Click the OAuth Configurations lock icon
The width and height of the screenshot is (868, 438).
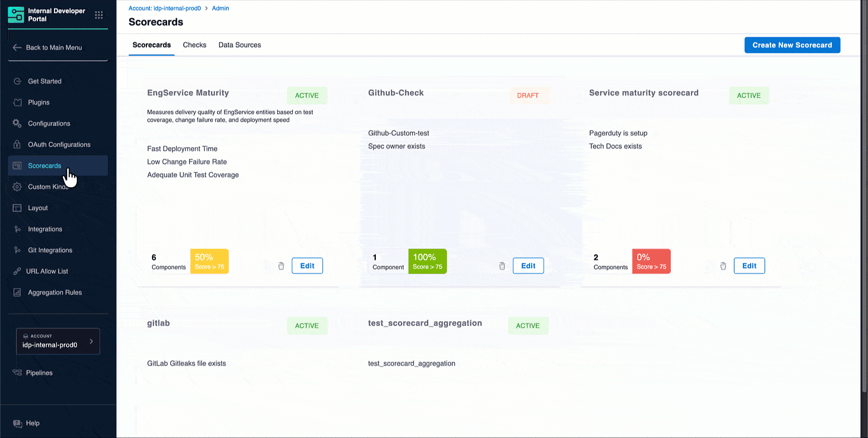tap(17, 144)
